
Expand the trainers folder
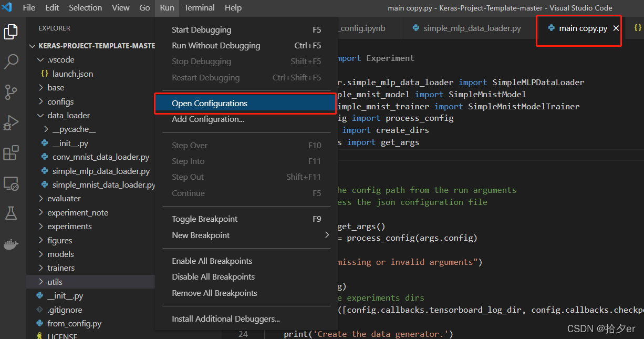coord(41,268)
